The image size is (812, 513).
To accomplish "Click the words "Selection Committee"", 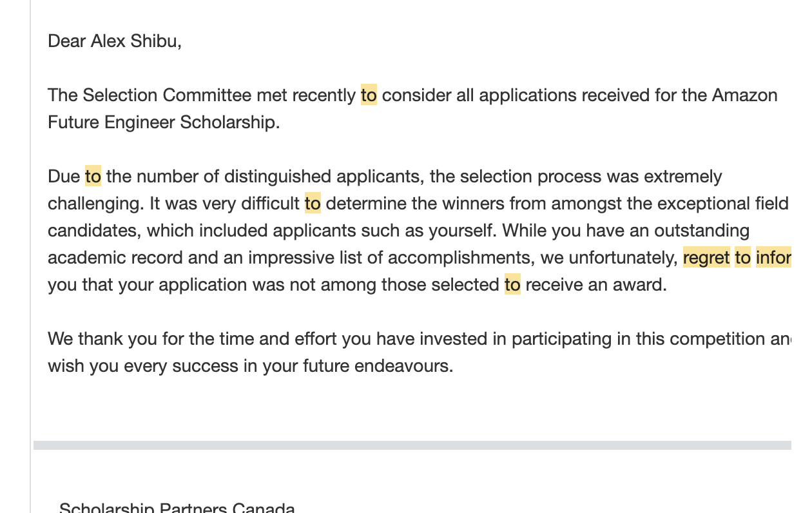I will point(167,95).
